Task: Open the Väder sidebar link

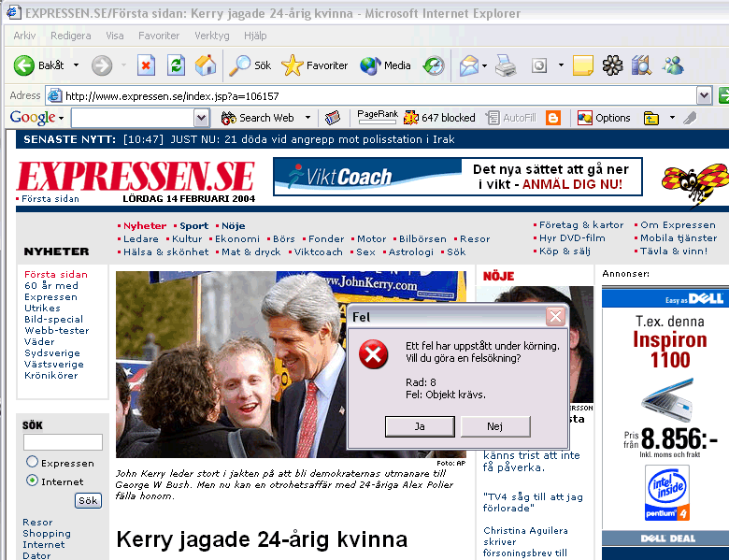Action: coord(39,341)
